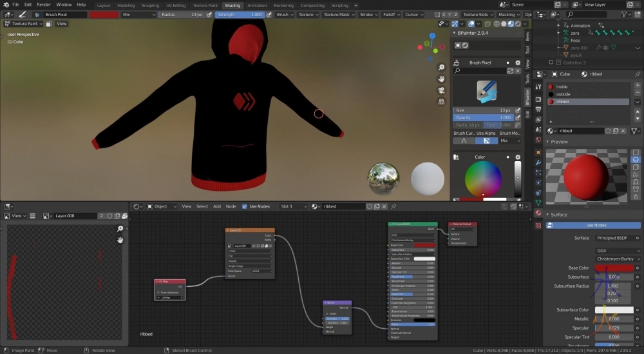Click the pan hand icon in 3D viewport

coord(441,79)
